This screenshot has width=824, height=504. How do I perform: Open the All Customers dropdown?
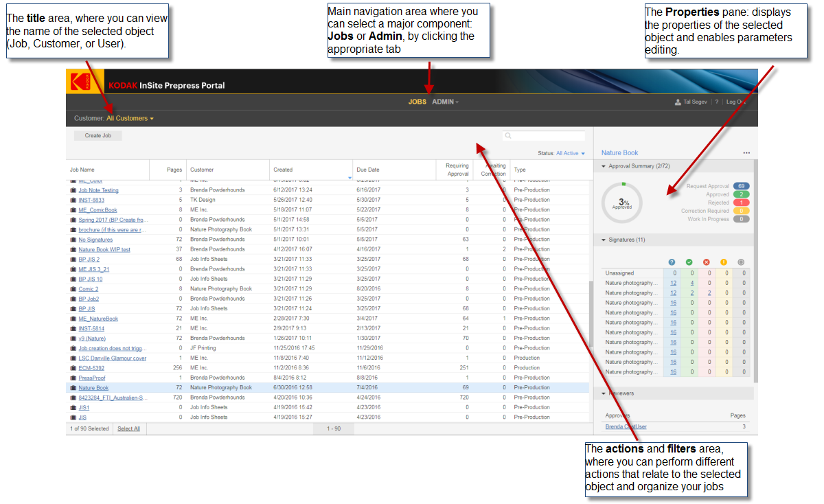[x=130, y=119]
